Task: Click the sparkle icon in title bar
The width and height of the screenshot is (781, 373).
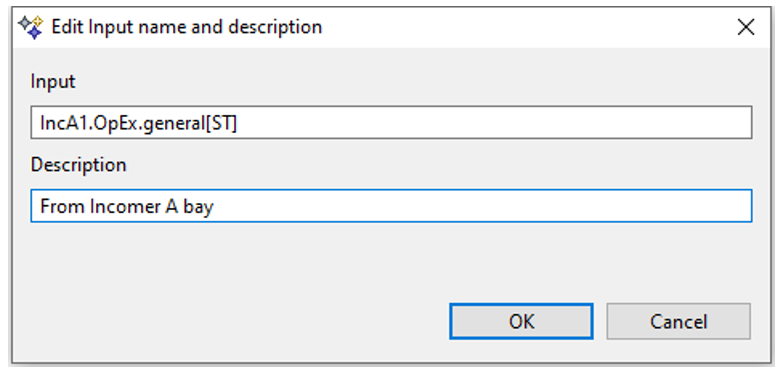Action: coord(30,27)
